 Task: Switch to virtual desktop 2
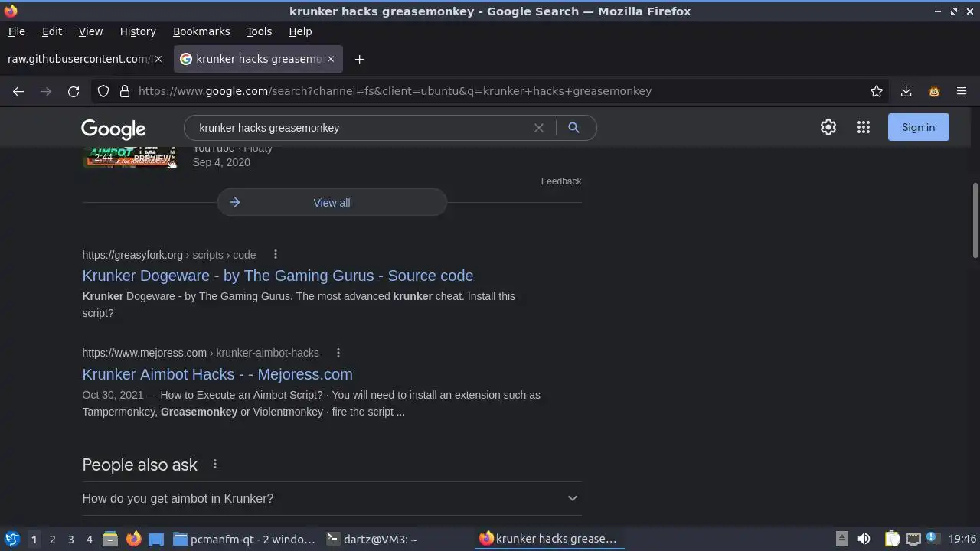52,539
